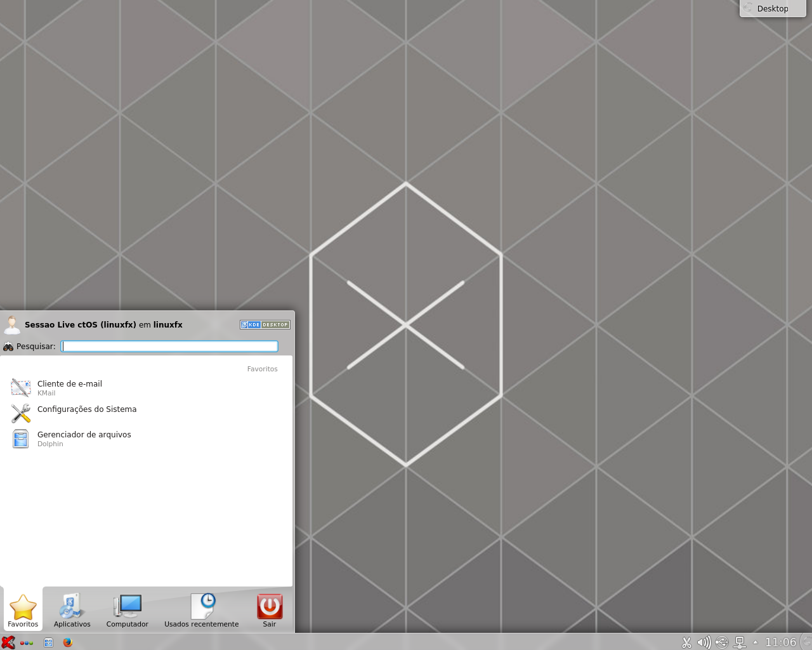The image size is (812, 650).
Task: Open the Sair tab
Action: click(270, 611)
